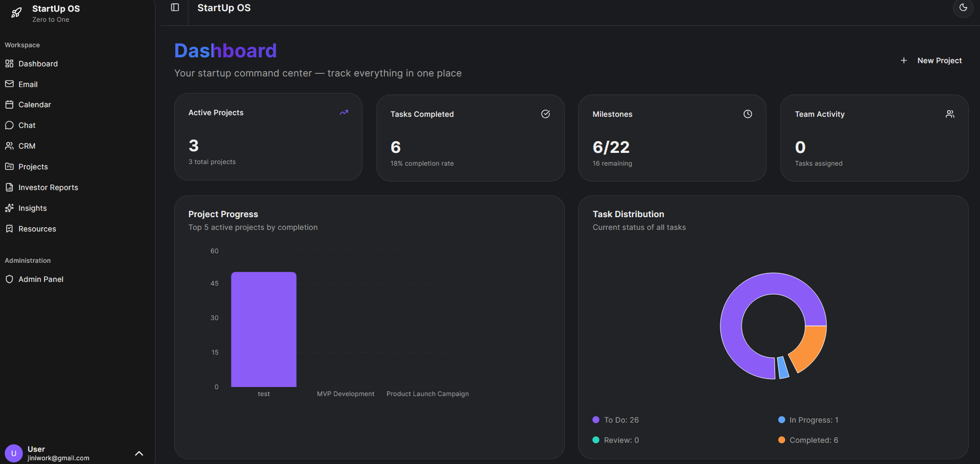The width and height of the screenshot is (980, 464).
Task: Expand the user menu chevron
Action: click(139, 453)
